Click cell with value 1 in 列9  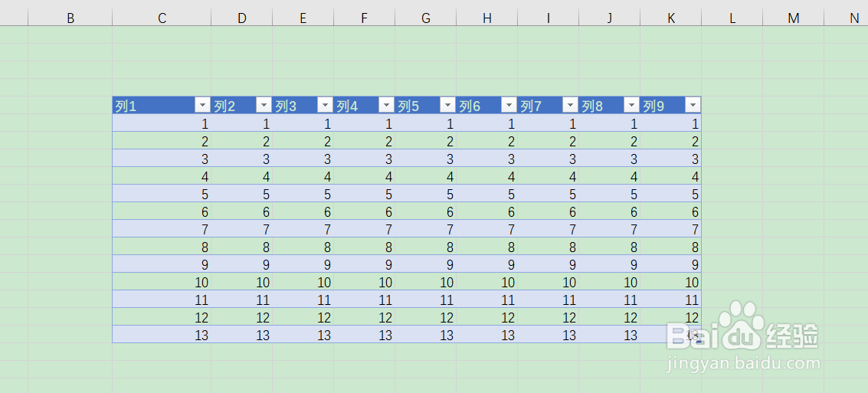671,123
